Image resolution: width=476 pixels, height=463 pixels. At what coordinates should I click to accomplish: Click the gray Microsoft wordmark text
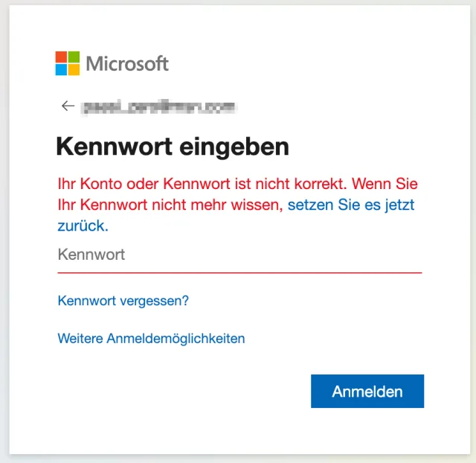point(127,64)
